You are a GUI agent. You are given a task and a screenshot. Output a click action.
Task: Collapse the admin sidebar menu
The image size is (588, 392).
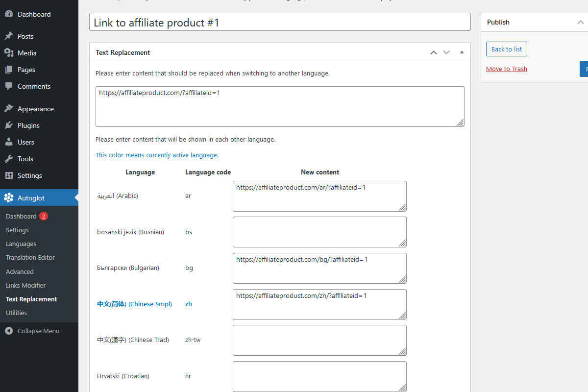[x=32, y=331]
